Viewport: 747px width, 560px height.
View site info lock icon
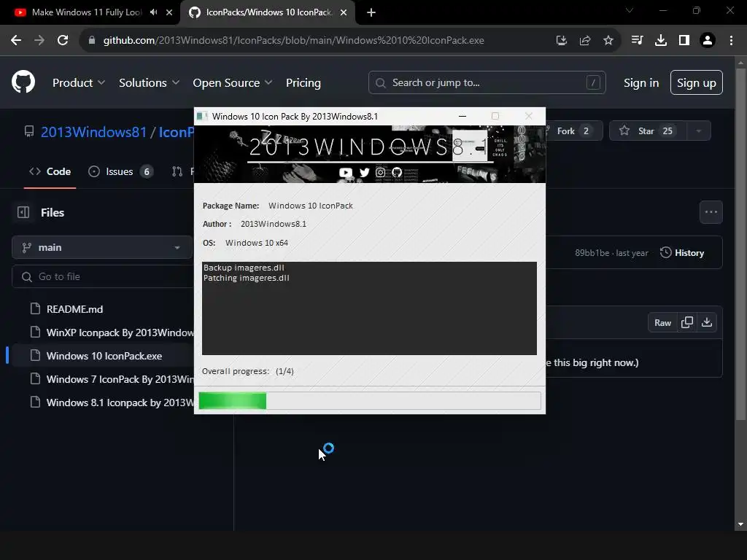92,41
